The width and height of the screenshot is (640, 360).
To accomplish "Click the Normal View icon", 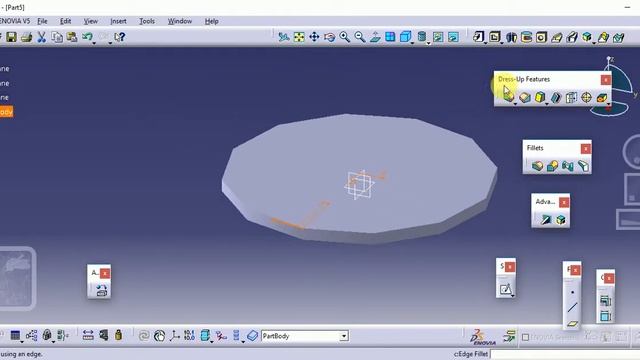I will pyautogui.click(x=375, y=37).
